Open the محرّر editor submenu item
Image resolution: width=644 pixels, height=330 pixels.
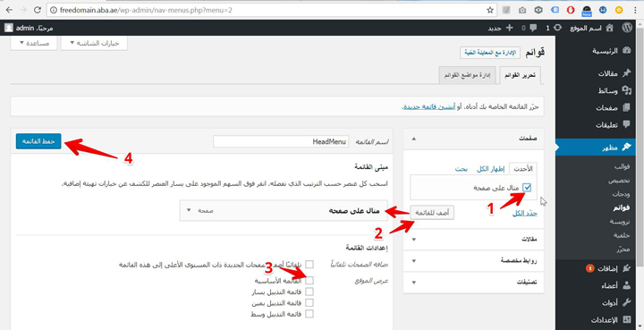[623, 249]
